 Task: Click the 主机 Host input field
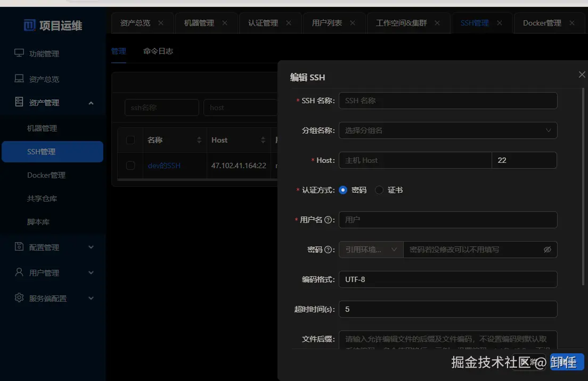pos(415,160)
